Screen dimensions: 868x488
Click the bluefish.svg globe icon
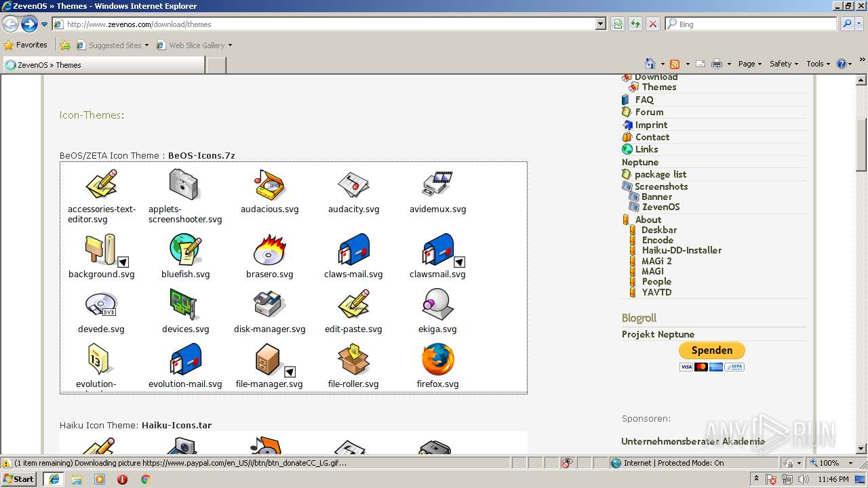tap(186, 249)
